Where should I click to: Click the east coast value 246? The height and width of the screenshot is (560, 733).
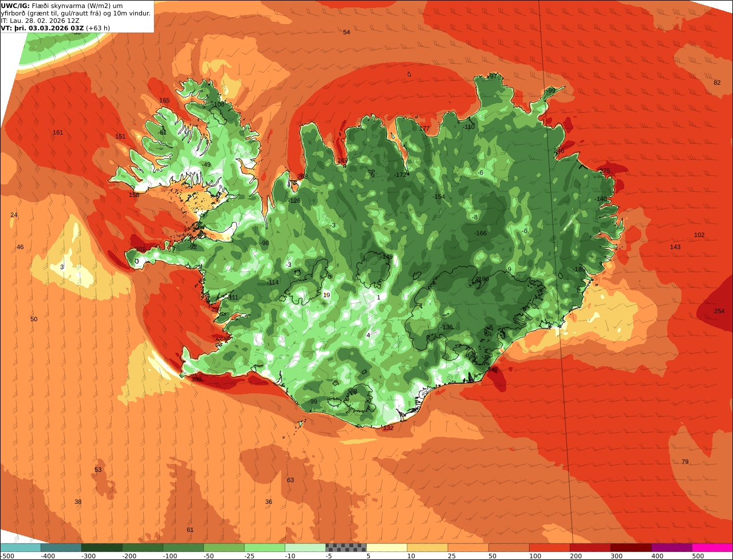[x=559, y=151]
